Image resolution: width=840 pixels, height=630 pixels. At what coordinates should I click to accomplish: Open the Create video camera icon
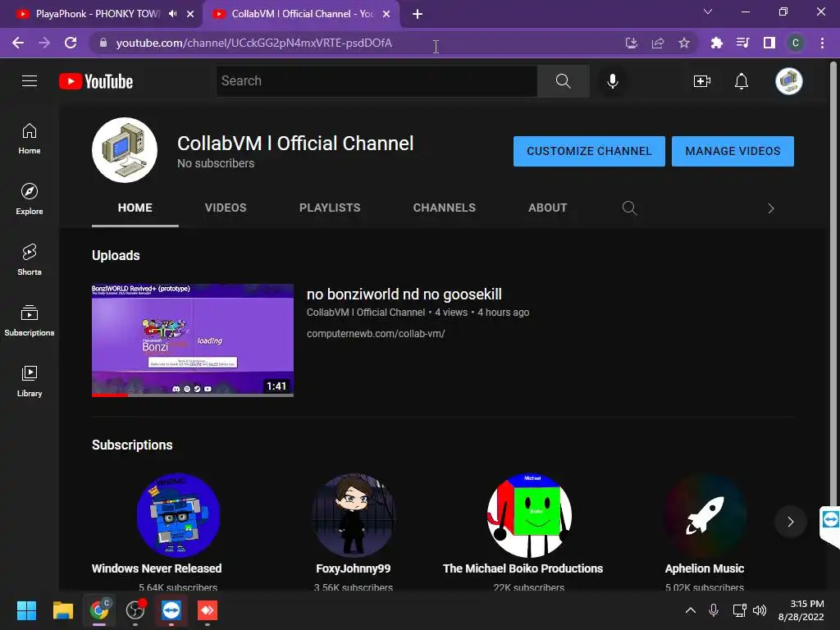[702, 81]
